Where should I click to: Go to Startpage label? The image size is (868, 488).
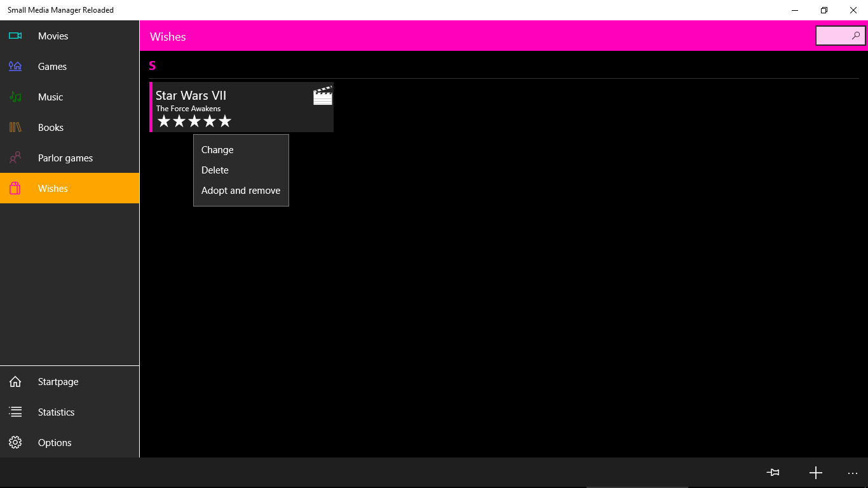click(x=58, y=382)
